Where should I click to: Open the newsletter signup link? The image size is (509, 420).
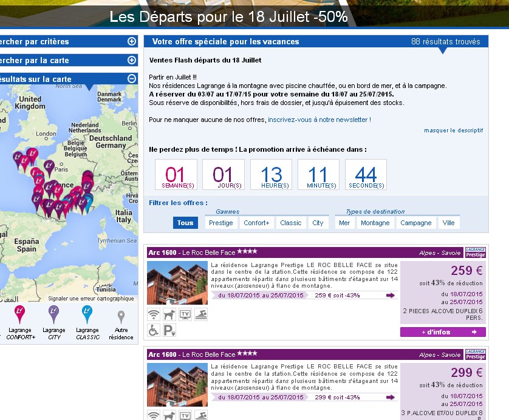click(319, 120)
